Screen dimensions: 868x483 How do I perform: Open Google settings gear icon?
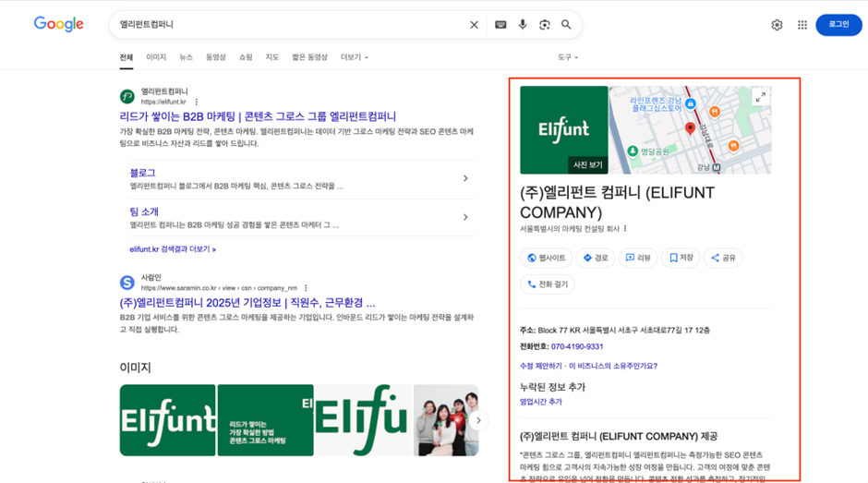pos(777,25)
